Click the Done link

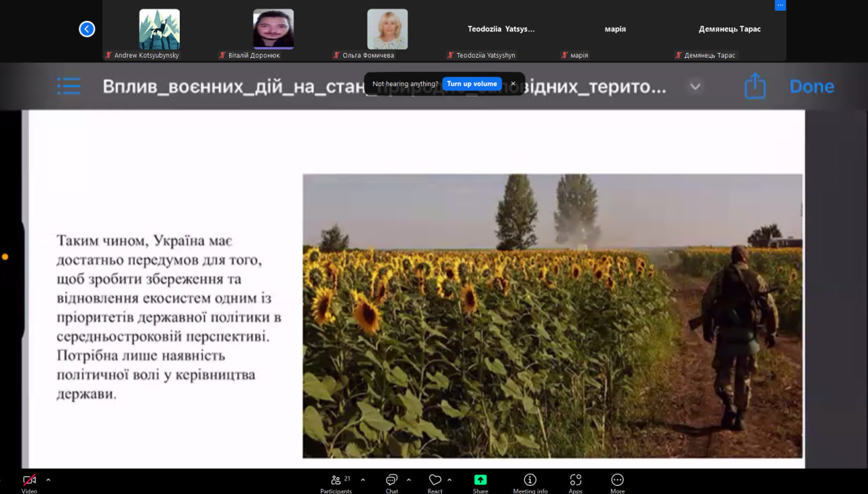[811, 86]
